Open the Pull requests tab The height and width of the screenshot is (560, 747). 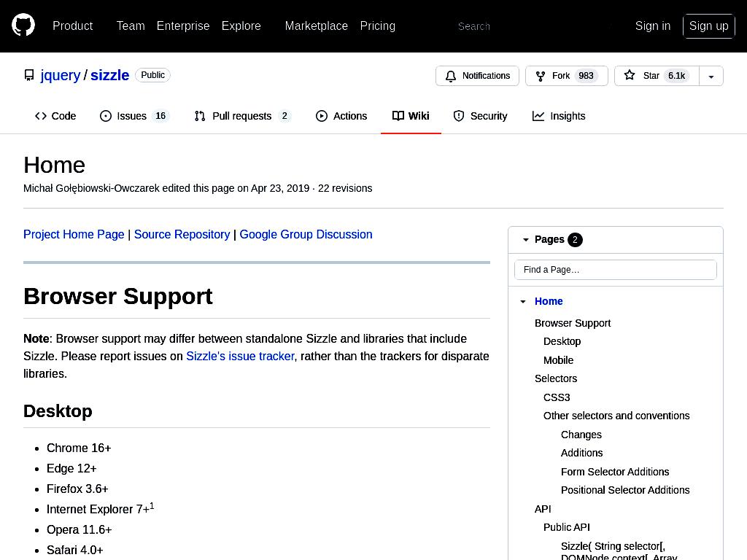point(243,116)
